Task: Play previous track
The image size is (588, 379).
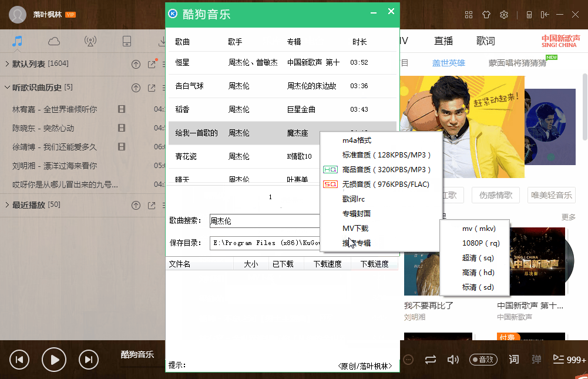Action: click(19, 360)
